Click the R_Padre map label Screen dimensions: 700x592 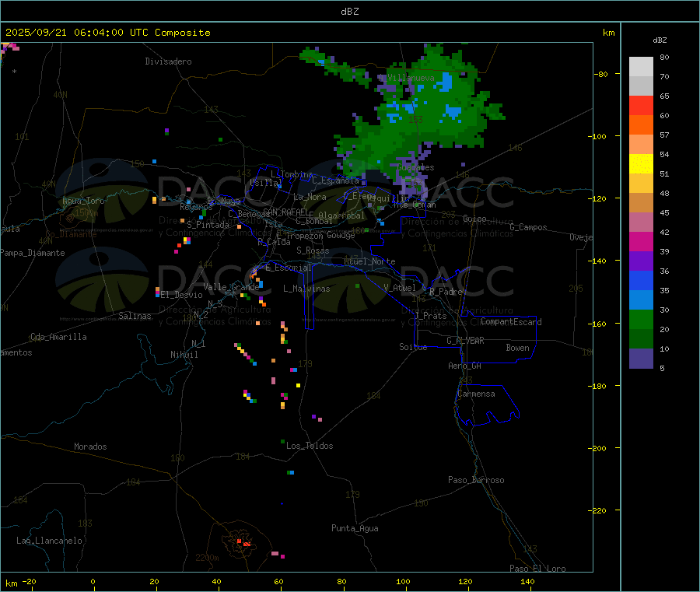[446, 292]
